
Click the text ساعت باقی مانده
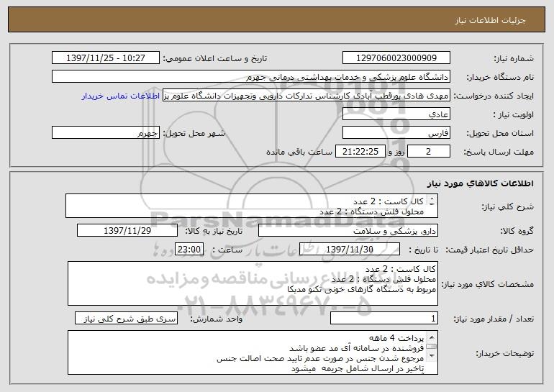coord(299,152)
